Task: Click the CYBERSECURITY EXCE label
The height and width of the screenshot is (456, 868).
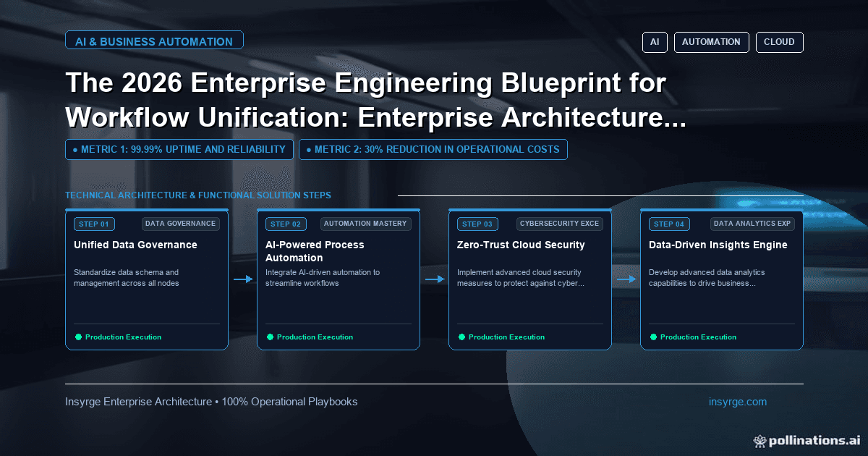Action: 560,224
